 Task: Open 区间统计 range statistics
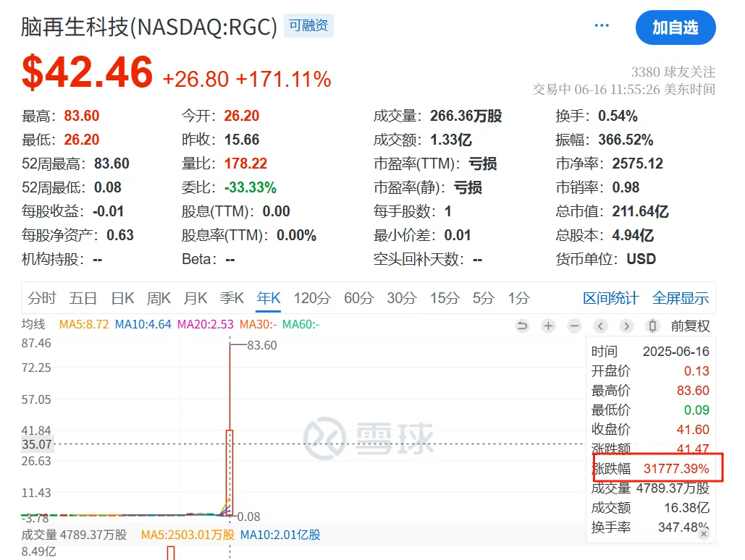click(610, 298)
